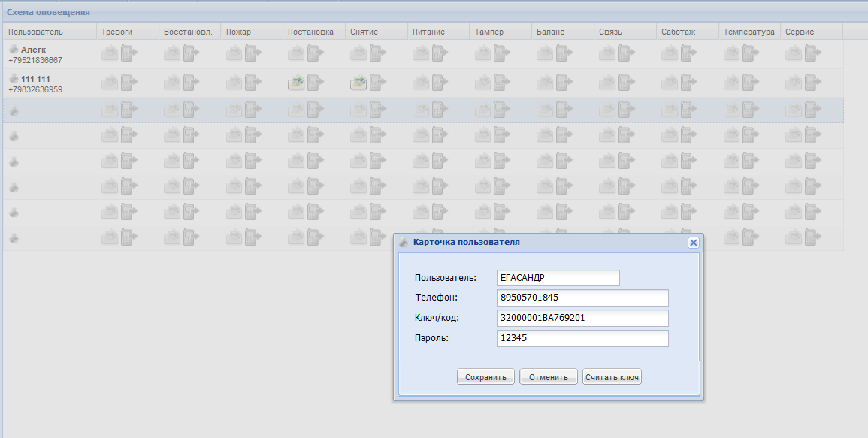Toggle SMS for Связь in Алегк row
The image size is (868, 438).
click(607, 53)
